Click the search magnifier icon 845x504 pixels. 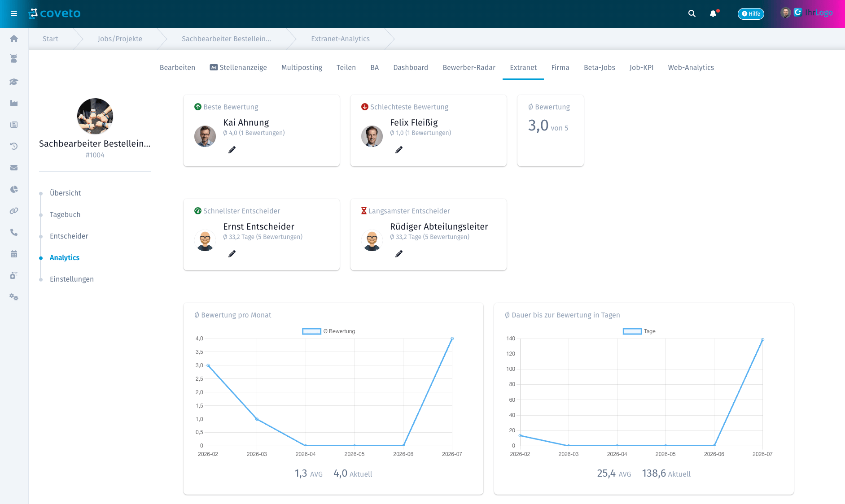pos(692,13)
